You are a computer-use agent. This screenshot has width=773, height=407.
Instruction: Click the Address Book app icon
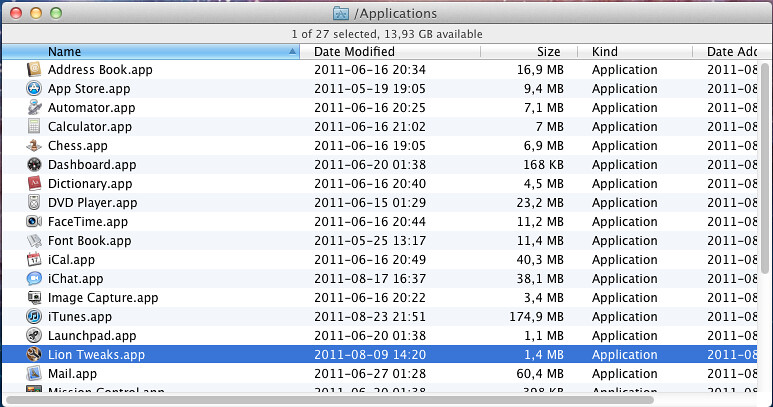[x=34, y=69]
